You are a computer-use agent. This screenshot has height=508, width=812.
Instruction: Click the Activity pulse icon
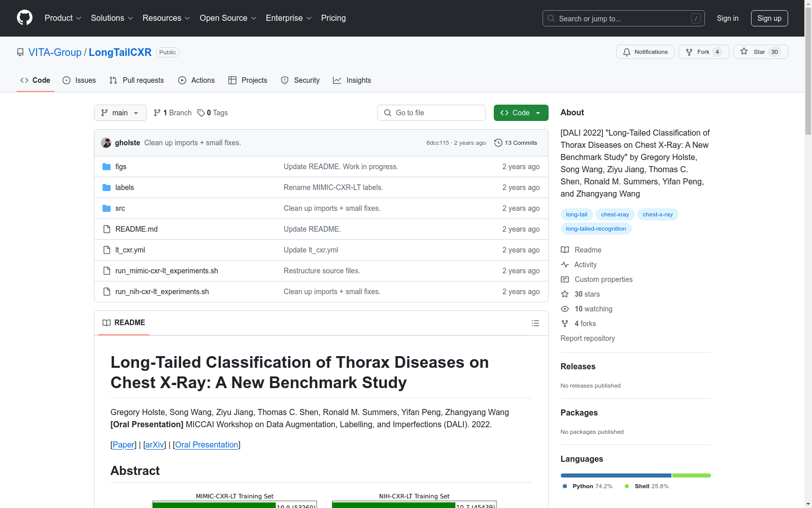tap(565, 265)
